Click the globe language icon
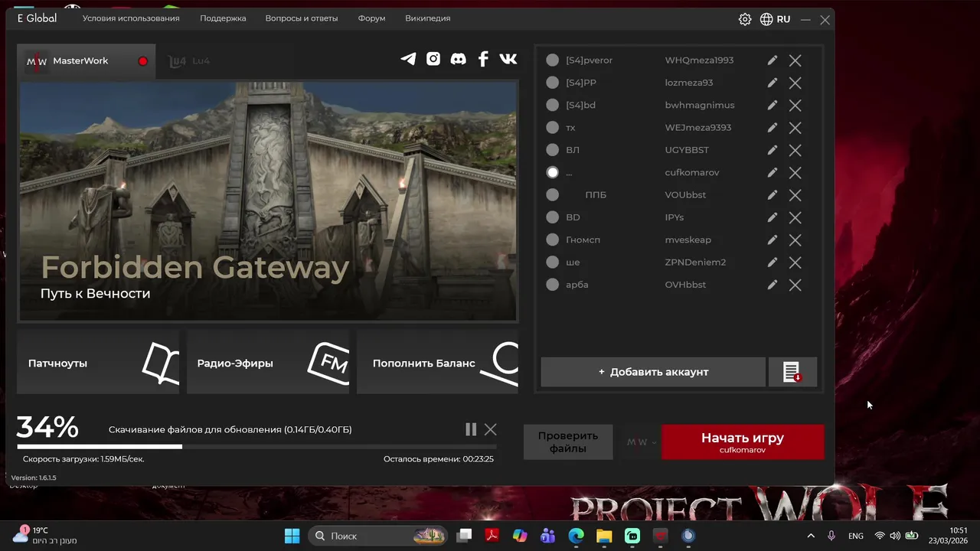 coord(766,19)
